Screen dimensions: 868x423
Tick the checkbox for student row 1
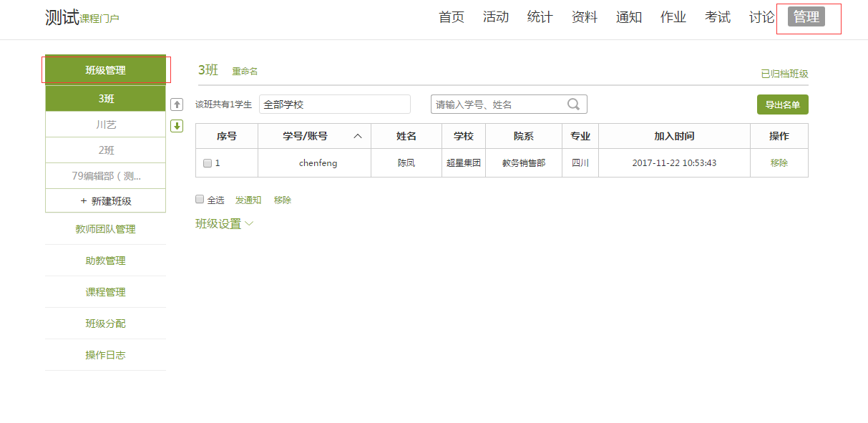coord(208,163)
